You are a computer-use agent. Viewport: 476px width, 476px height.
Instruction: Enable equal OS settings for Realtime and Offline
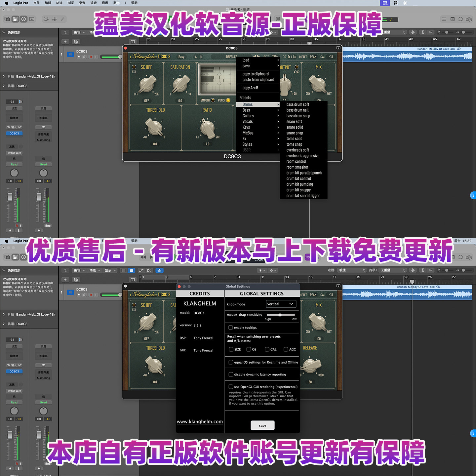(x=231, y=362)
